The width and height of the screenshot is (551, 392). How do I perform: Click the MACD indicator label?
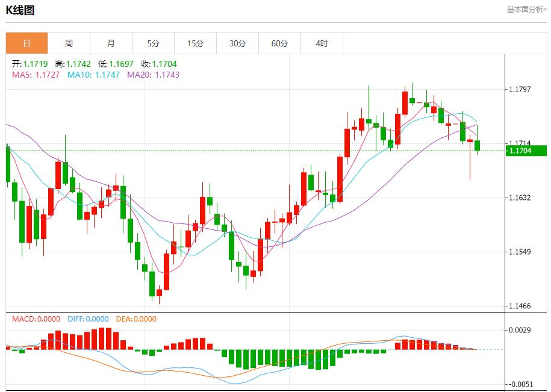click(36, 319)
